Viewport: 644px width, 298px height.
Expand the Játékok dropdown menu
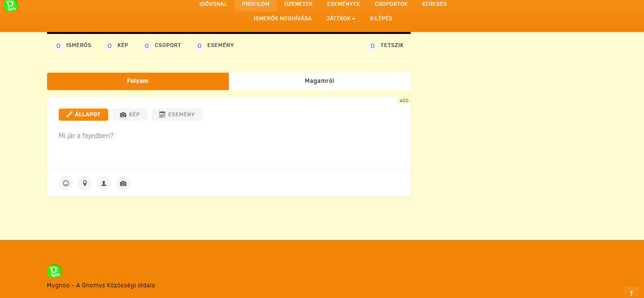point(340,18)
